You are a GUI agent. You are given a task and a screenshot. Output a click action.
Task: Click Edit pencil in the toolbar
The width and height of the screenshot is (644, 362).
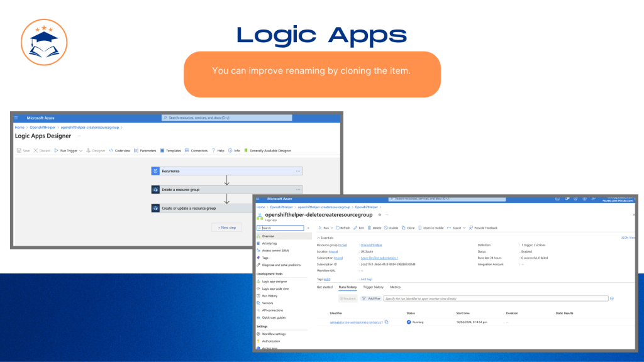pos(358,228)
